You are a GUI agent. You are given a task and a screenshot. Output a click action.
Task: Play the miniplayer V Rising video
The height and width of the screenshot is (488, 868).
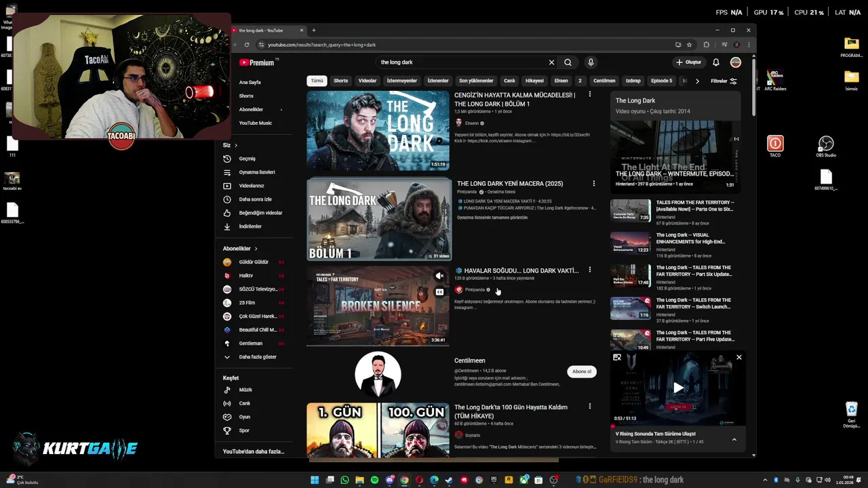point(678,388)
